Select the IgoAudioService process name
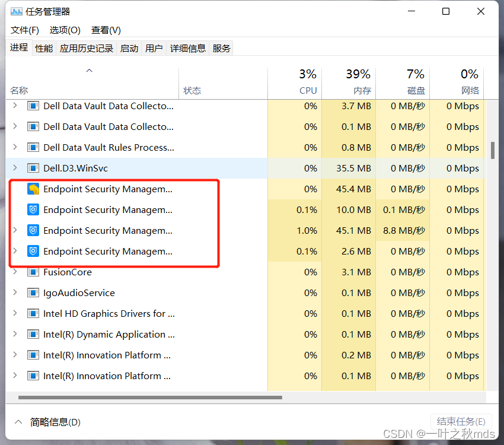The image size is (504, 445). click(79, 293)
